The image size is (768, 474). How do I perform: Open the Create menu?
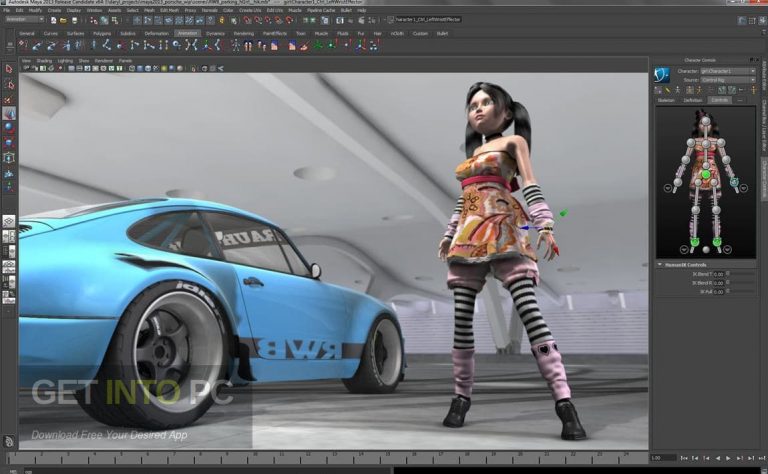[x=54, y=10]
